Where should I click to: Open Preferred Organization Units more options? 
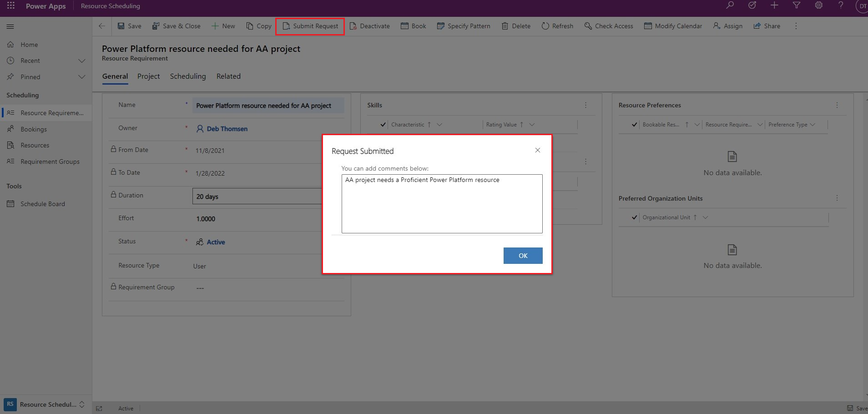coord(837,198)
